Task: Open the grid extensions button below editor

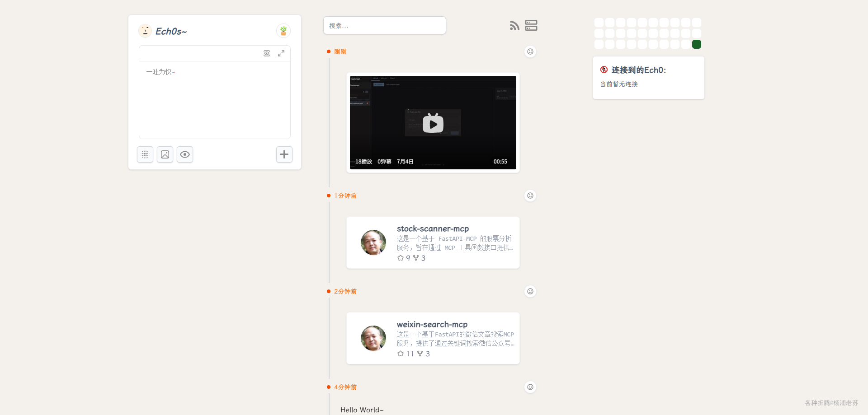Action: pos(145,154)
